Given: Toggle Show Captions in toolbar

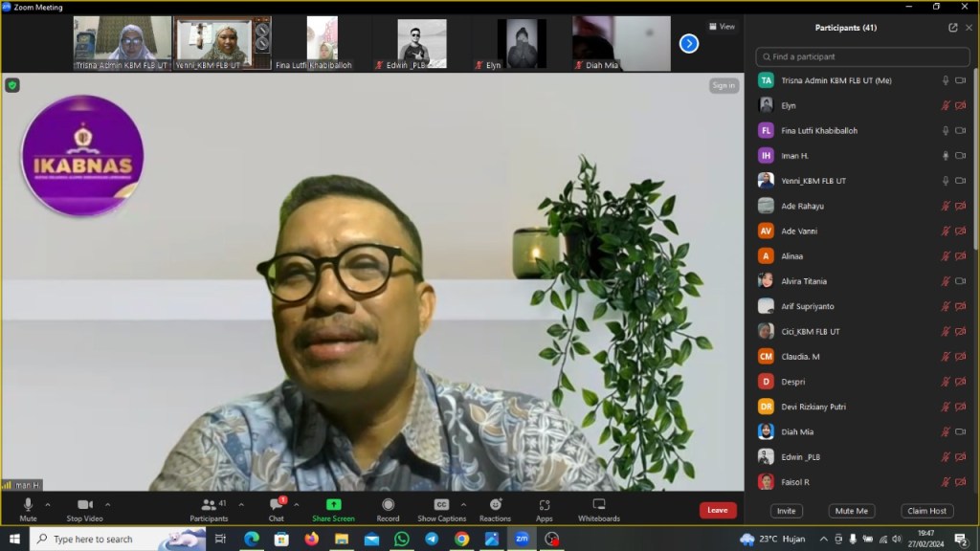Looking at the screenshot, I should (x=441, y=505).
